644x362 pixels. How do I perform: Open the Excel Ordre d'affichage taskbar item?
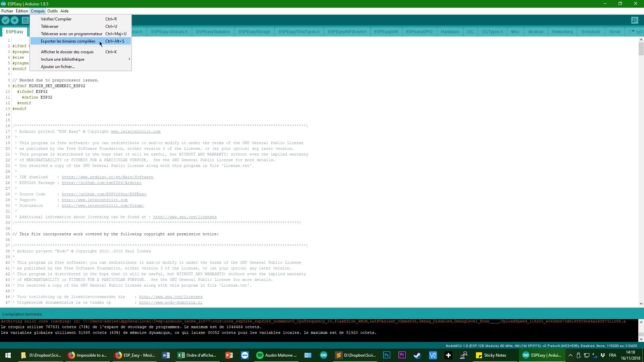[197, 355]
